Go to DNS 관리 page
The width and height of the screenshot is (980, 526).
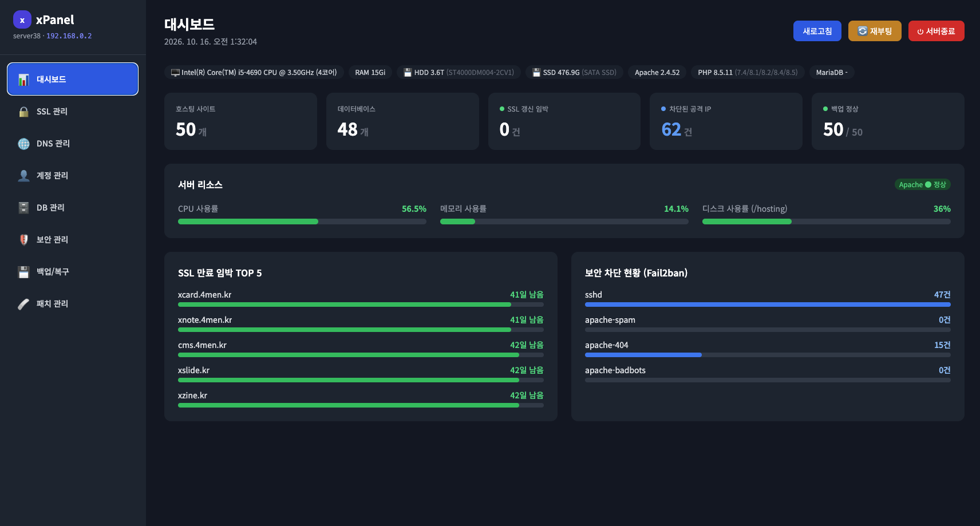point(73,143)
